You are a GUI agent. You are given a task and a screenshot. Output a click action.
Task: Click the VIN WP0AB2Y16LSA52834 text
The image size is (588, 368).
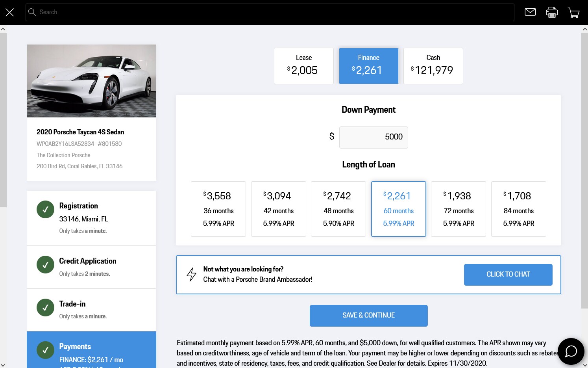pos(65,144)
